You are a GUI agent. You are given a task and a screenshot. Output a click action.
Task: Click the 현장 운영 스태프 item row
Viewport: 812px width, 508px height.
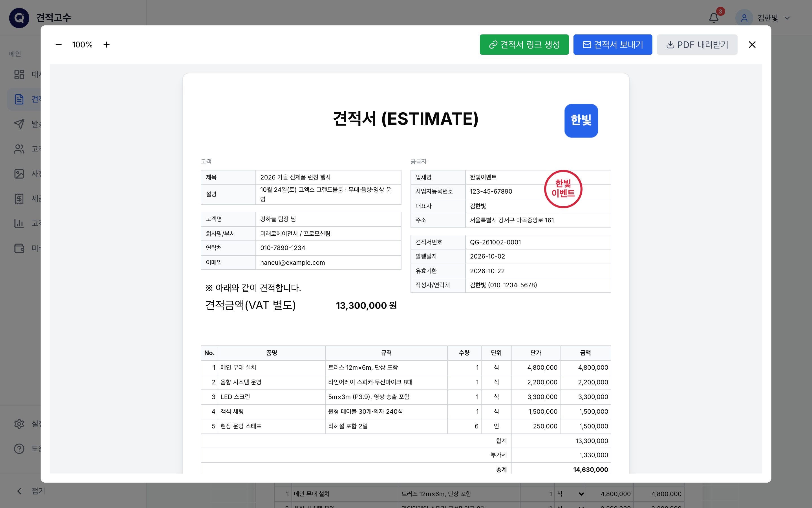(406, 426)
